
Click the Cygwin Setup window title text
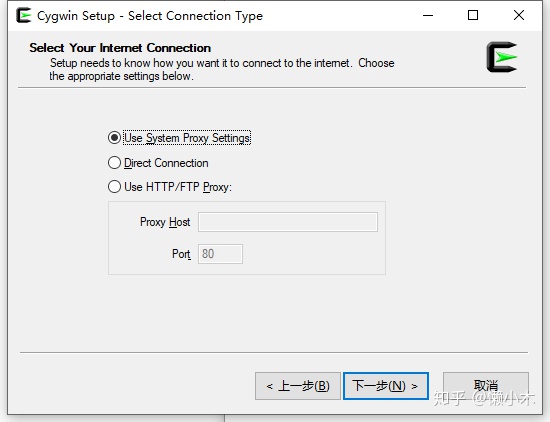click(150, 16)
